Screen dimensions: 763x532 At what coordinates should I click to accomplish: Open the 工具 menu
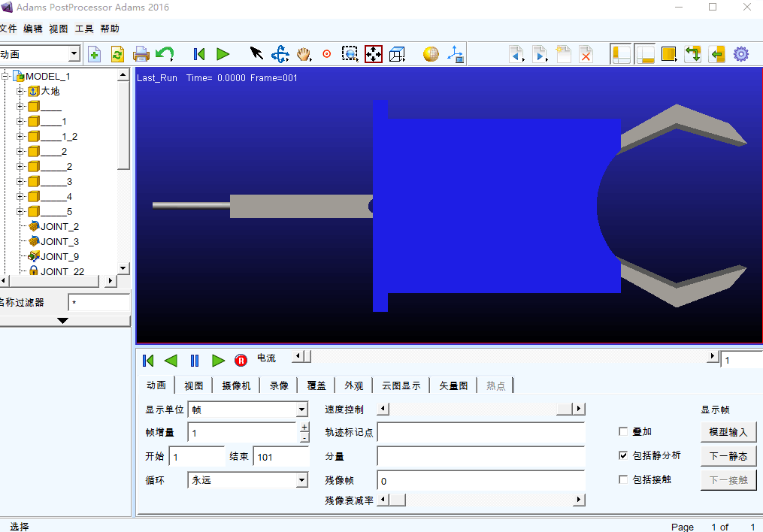[84, 29]
